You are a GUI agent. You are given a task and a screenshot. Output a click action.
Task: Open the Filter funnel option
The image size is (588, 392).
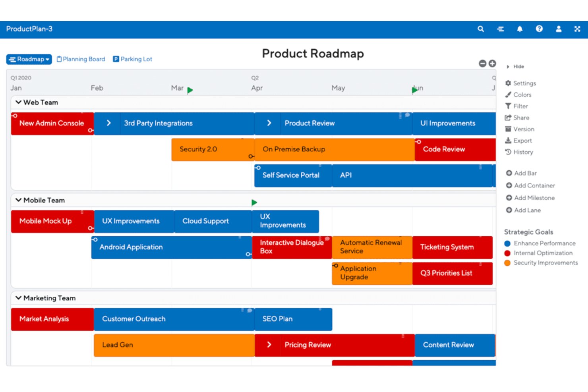pos(516,106)
